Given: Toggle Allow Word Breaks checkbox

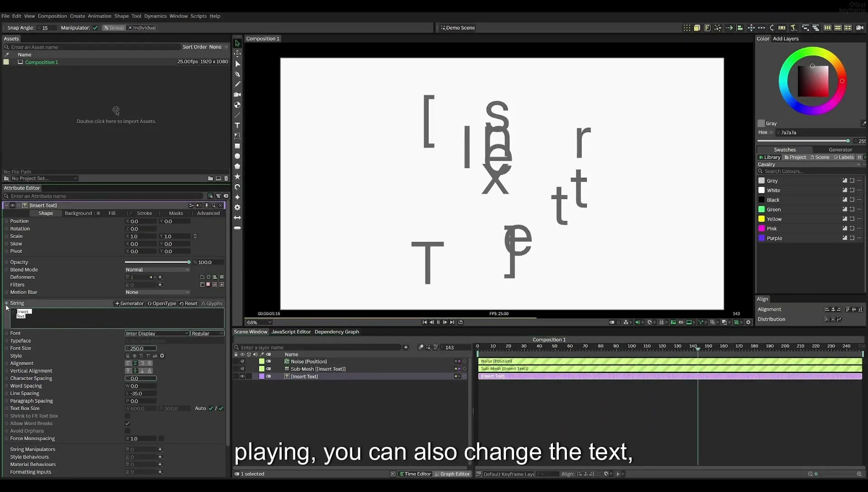Looking at the screenshot, I should [x=127, y=424].
